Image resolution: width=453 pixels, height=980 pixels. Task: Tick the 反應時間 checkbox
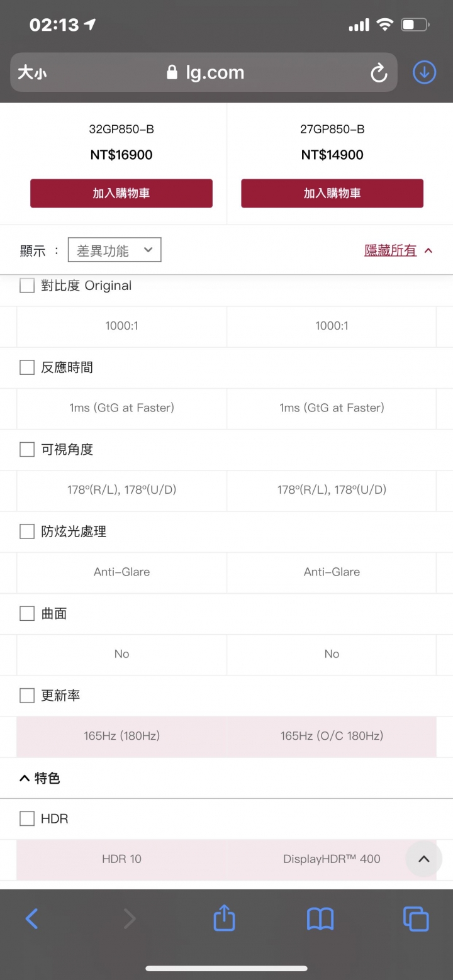click(27, 367)
